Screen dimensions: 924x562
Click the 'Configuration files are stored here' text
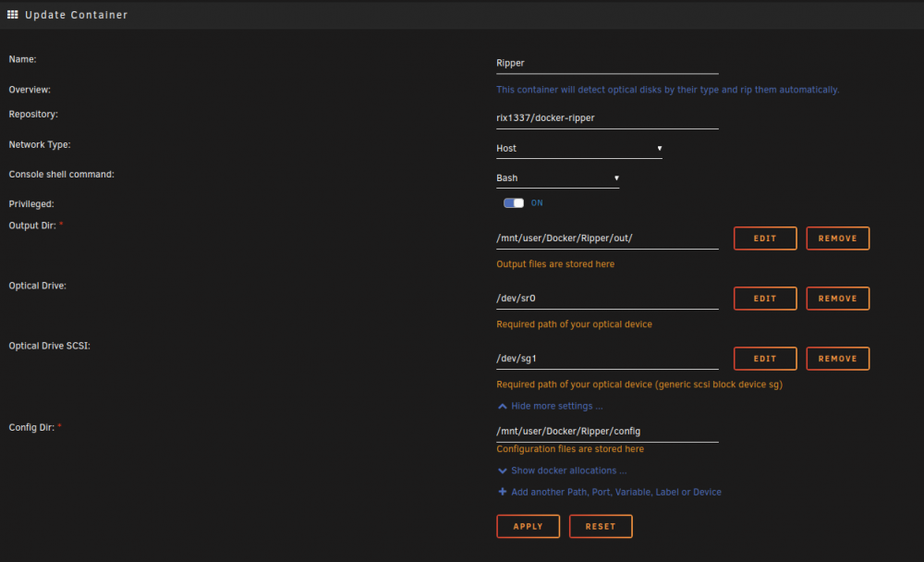(570, 449)
